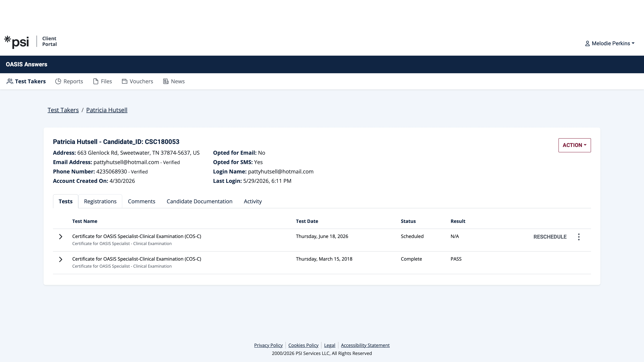
Task: Click the Test Takers people icon
Action: (10, 81)
